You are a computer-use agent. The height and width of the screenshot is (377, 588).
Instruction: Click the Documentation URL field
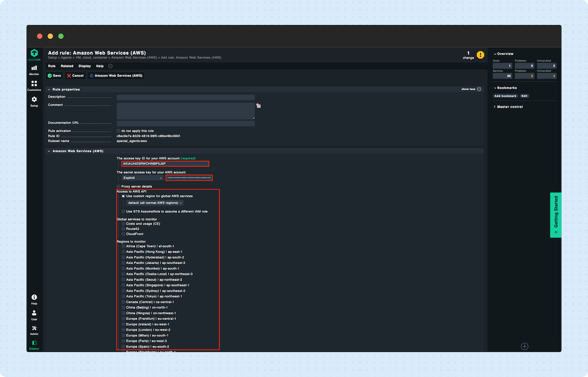[186, 123]
